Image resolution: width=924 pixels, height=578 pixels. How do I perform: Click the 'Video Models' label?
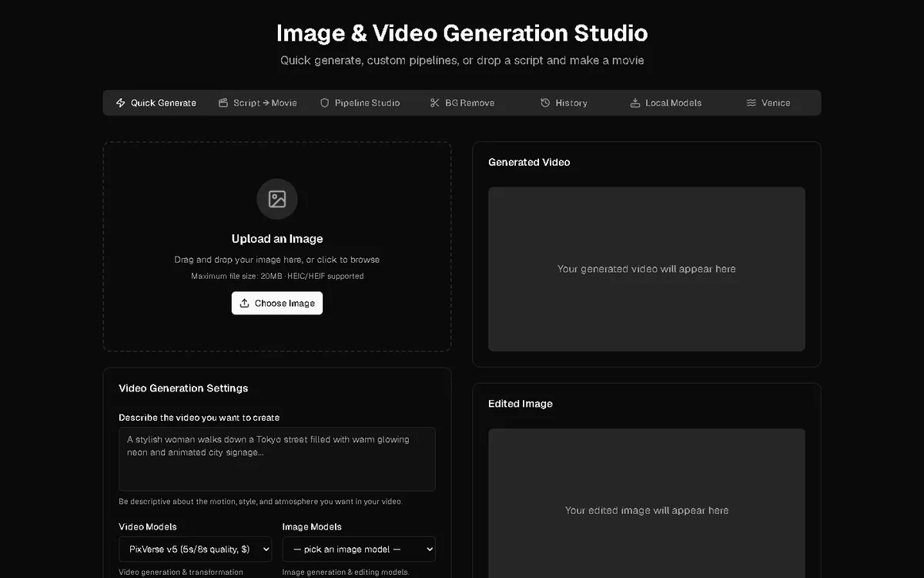148,527
